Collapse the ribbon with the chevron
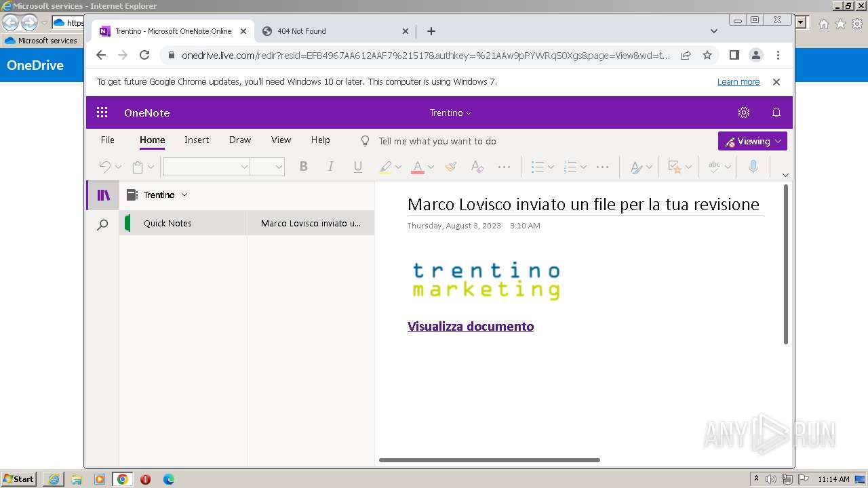Screen dimensions: 868x488 (x=785, y=175)
